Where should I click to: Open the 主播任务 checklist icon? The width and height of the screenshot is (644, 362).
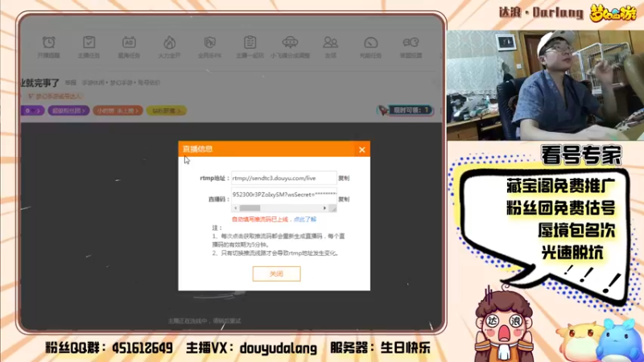(x=89, y=47)
